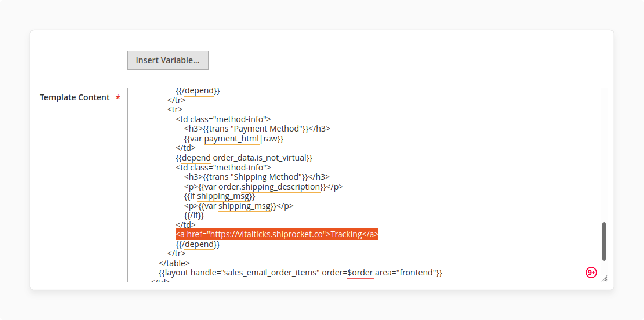
Task: Click the order.shipping_description paragraph line
Action: 263,187
